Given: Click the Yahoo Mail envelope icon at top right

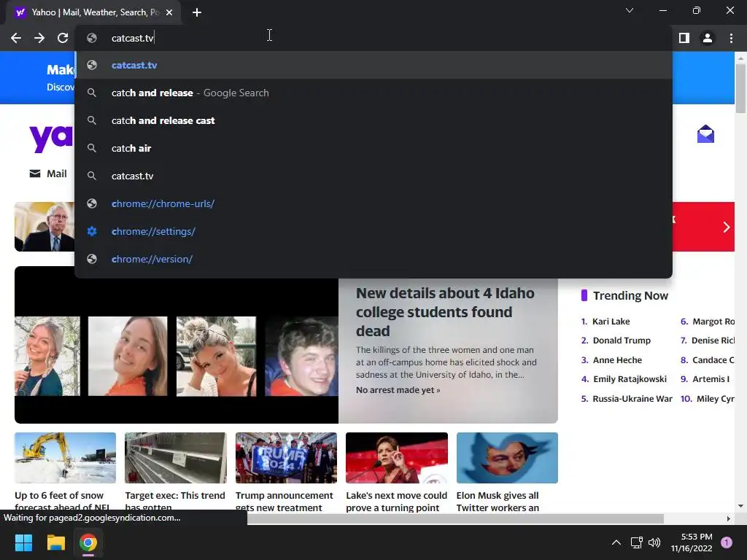Looking at the screenshot, I should pos(705,134).
